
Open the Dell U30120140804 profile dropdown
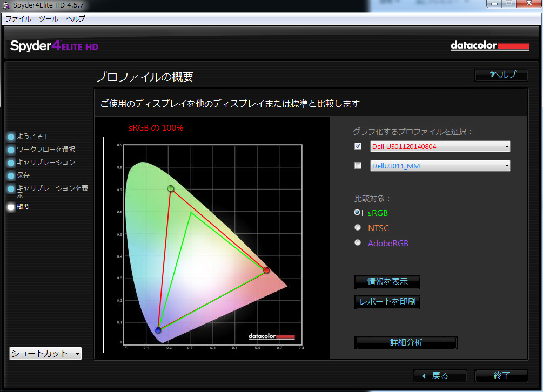(x=507, y=146)
